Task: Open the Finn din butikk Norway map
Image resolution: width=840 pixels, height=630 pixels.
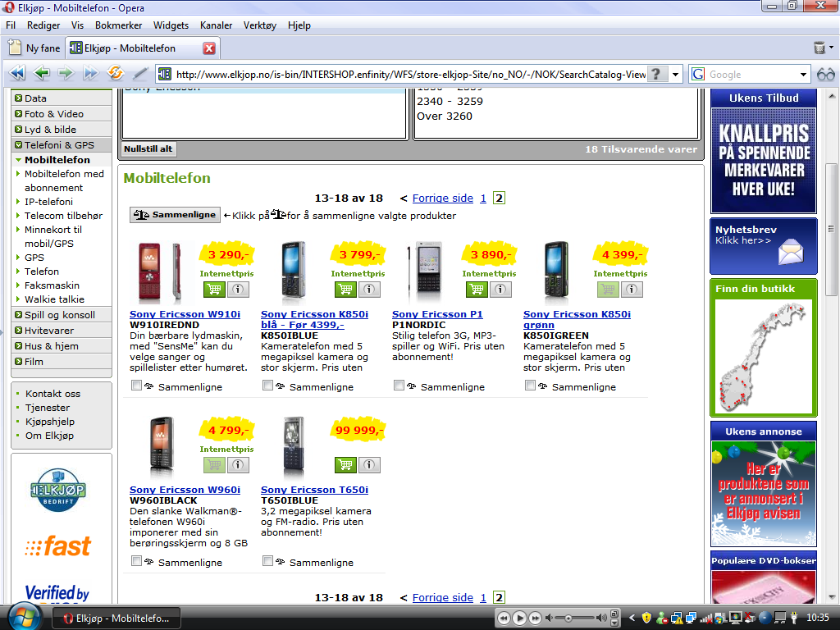Action: pyautogui.click(x=764, y=356)
